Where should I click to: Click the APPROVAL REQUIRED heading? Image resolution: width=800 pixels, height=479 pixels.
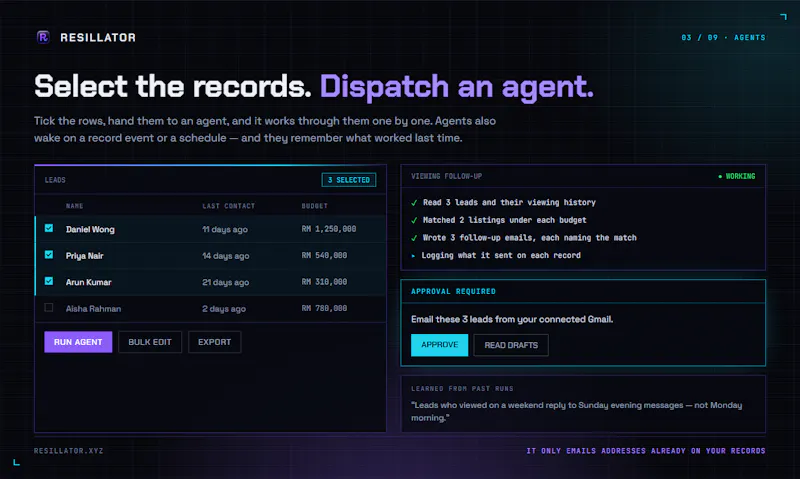click(453, 291)
